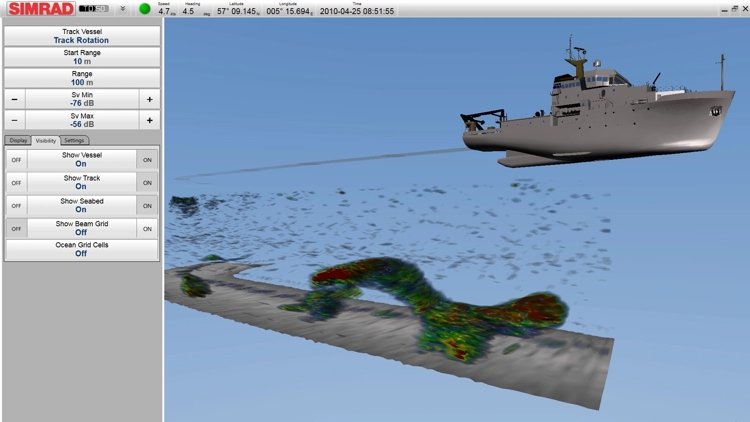Turn Show Seabed off
Viewport: 750px width, 422px height.
(x=15, y=206)
